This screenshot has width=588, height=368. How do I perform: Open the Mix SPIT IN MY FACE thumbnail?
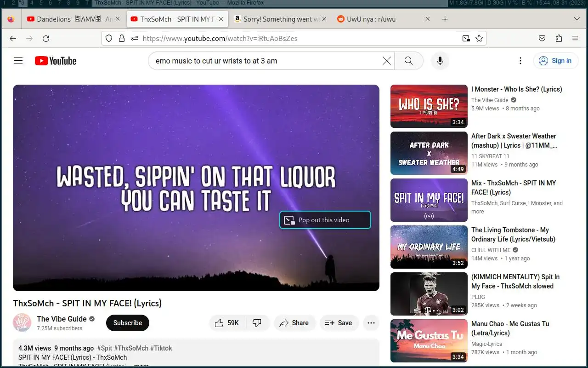pos(429,200)
